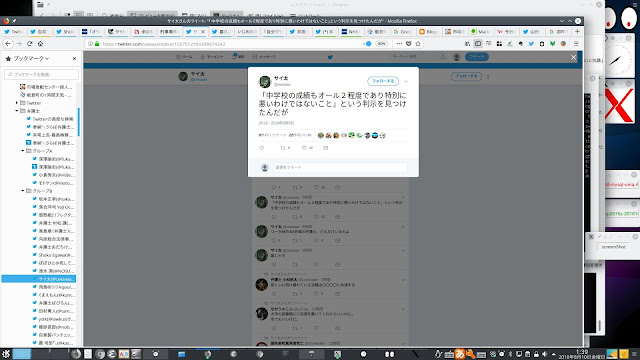640x360 pixels.
Task: Go back to the previous page
Action: [x=8, y=44]
